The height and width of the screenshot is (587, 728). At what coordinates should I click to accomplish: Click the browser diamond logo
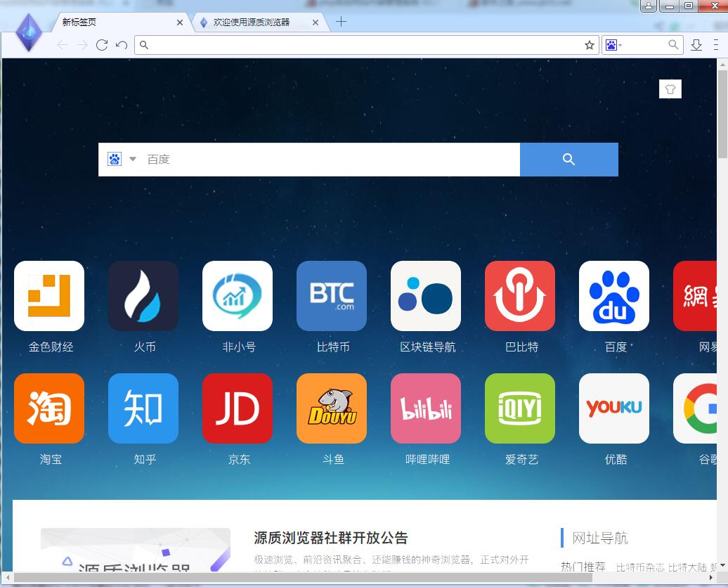click(29, 32)
